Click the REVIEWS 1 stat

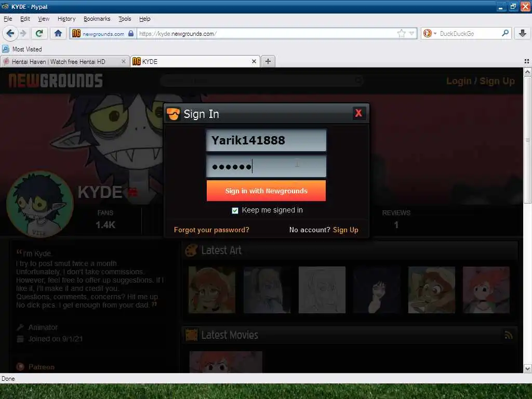click(396, 219)
